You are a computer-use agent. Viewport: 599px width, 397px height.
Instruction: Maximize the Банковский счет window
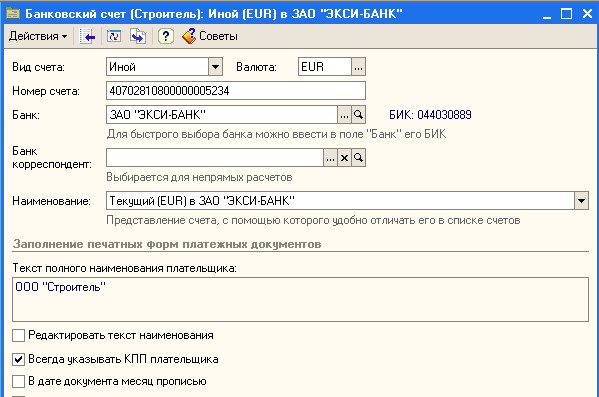tap(567, 14)
